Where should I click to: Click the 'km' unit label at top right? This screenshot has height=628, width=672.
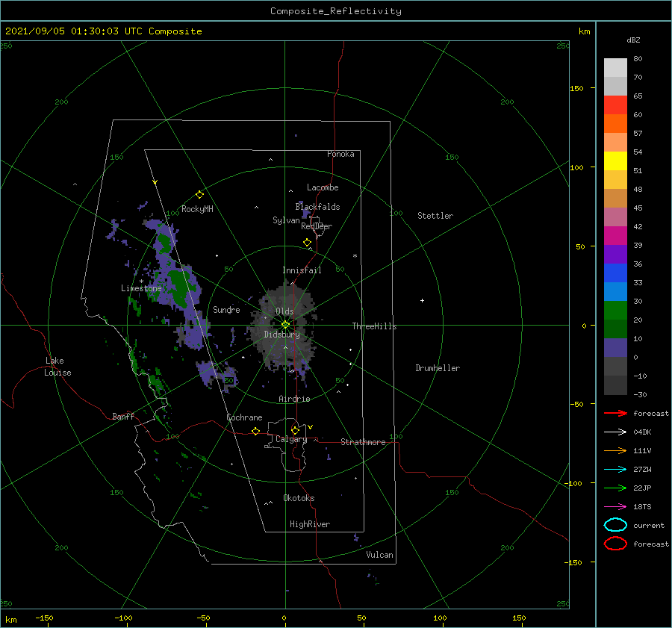pyautogui.click(x=584, y=31)
